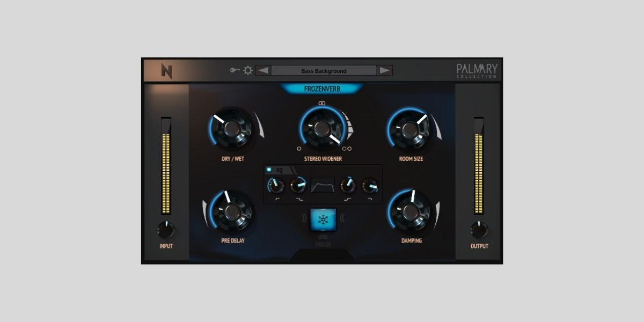Click the EQ tab label
This screenshot has height=322, width=644.
click(280, 170)
